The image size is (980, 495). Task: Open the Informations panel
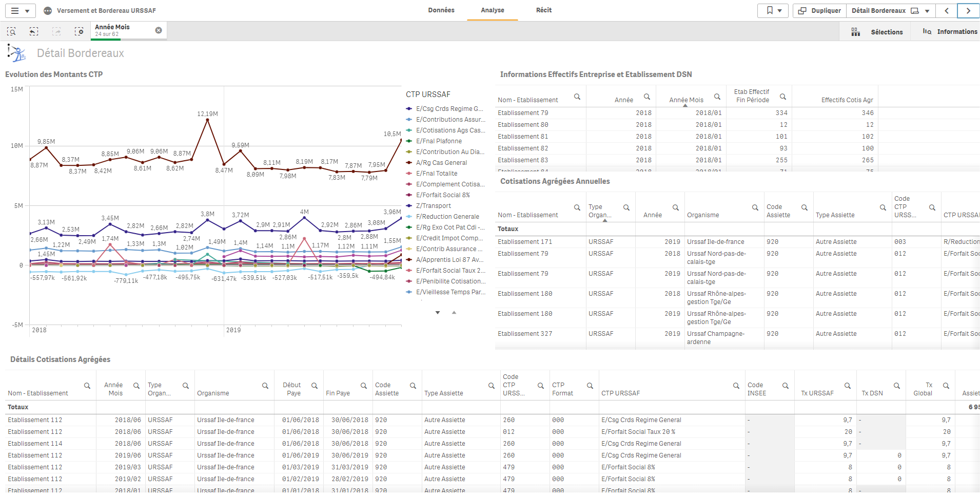click(x=950, y=32)
